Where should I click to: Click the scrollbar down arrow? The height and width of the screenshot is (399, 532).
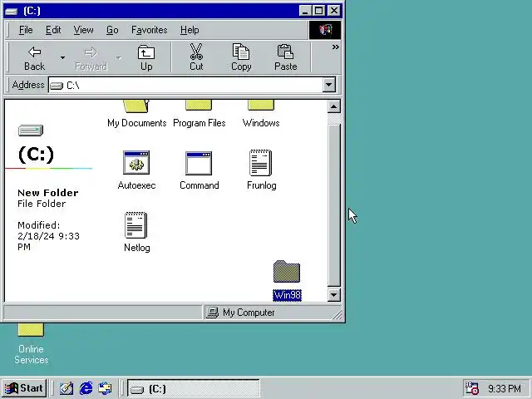334,294
